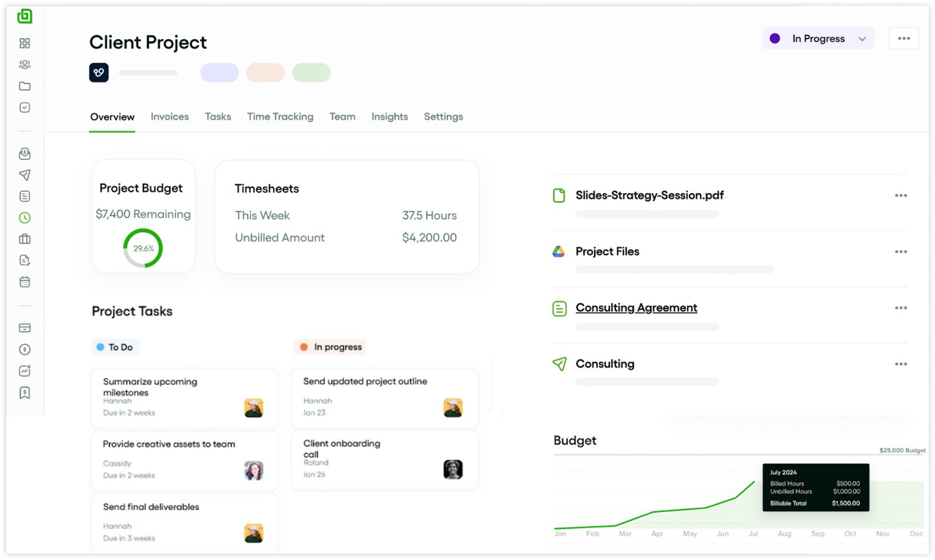This screenshot has width=935, height=560.
Task: Switch to the Tasks tab
Action: [x=218, y=117]
